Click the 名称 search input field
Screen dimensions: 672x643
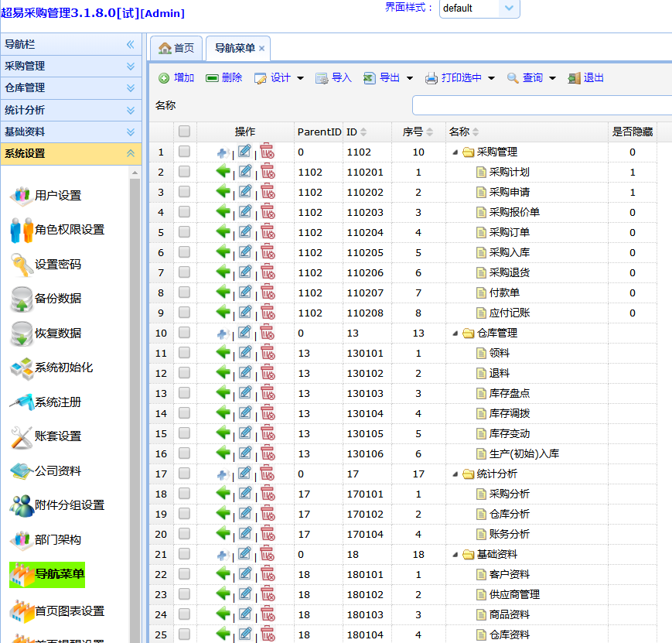[x=541, y=105]
